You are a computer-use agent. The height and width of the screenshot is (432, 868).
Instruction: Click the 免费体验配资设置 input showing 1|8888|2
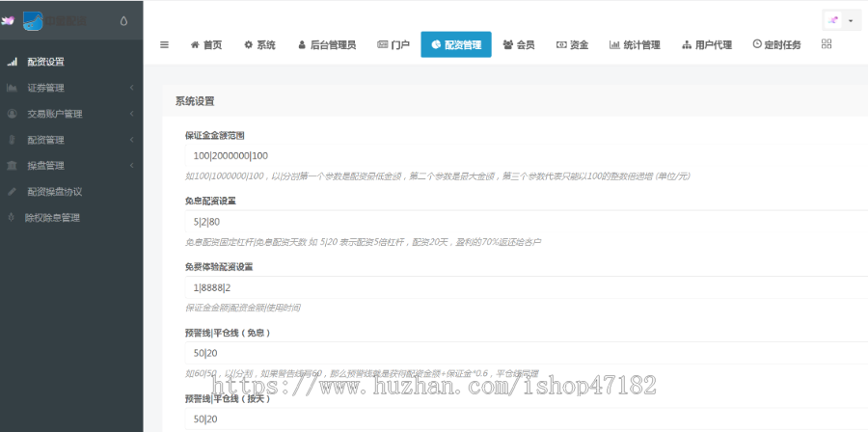527,287
